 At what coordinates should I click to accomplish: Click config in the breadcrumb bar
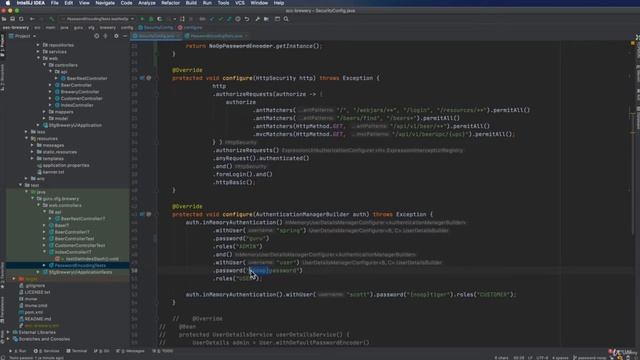127,28
